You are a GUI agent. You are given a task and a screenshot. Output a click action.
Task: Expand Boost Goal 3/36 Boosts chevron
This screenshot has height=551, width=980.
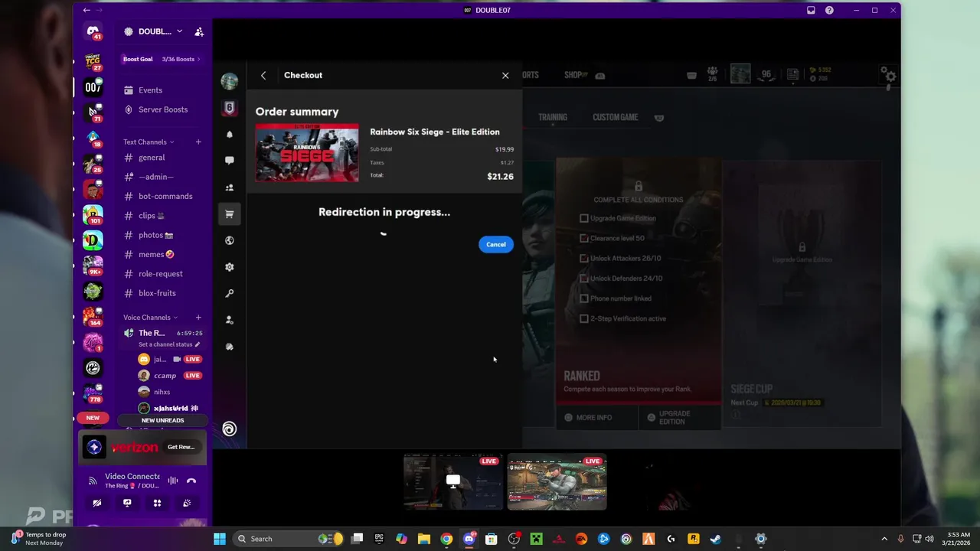coord(199,59)
